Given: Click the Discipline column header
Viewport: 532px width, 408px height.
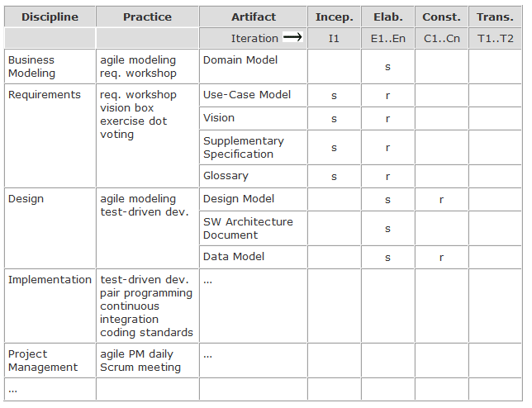Looking at the screenshot, I should (50, 17).
